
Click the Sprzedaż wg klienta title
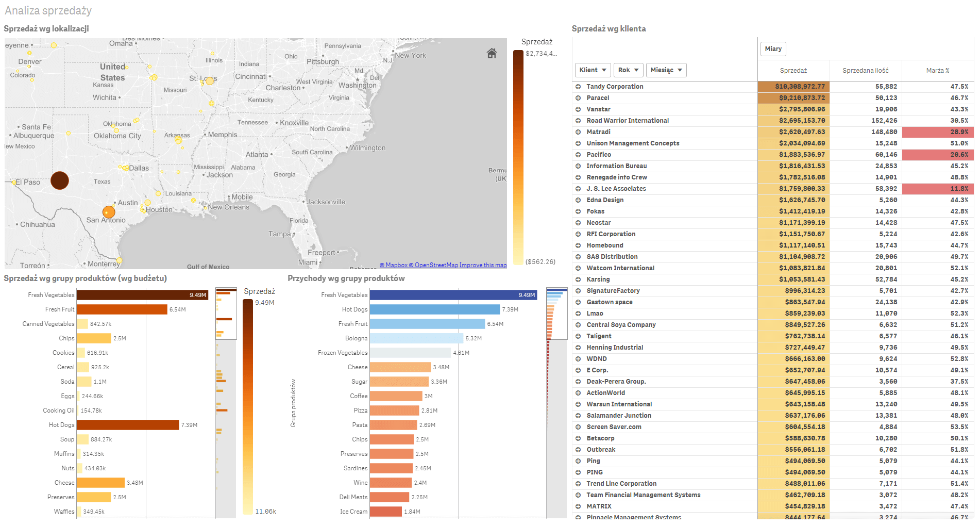click(609, 29)
